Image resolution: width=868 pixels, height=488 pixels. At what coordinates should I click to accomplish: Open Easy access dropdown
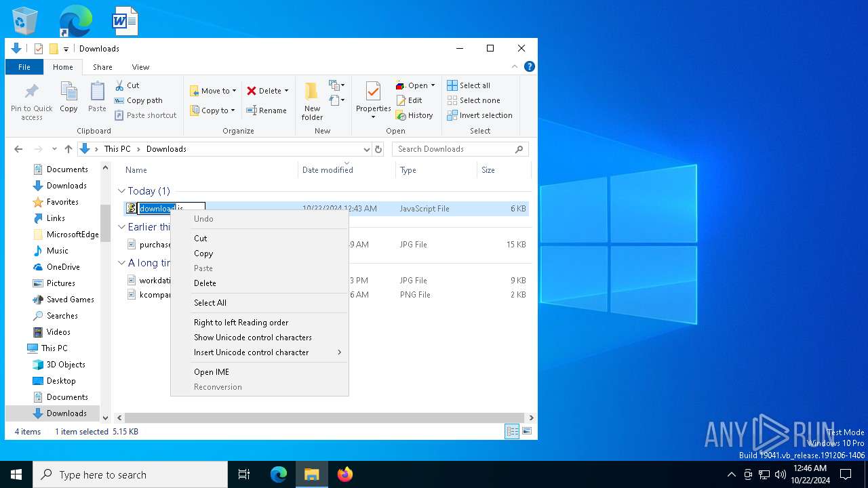click(337, 100)
